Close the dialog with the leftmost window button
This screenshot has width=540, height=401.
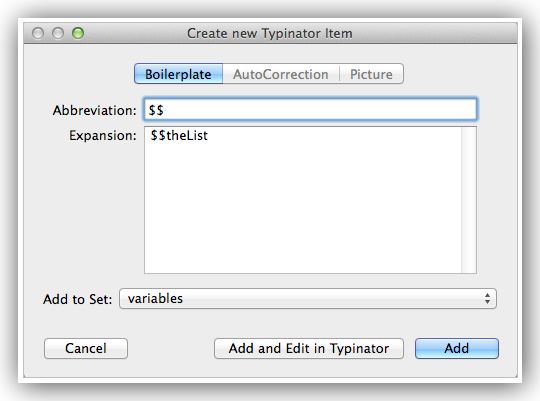[x=38, y=33]
